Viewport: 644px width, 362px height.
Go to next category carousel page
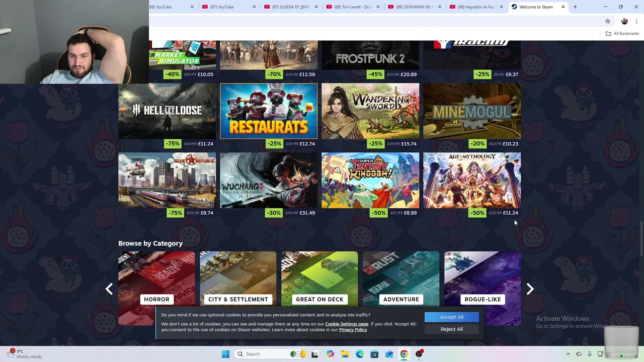[x=530, y=289]
